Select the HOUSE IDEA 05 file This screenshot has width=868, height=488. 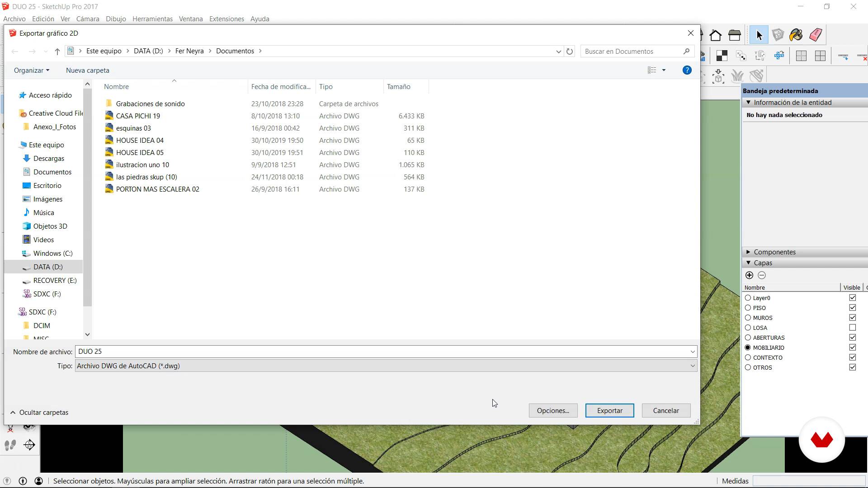click(x=140, y=153)
